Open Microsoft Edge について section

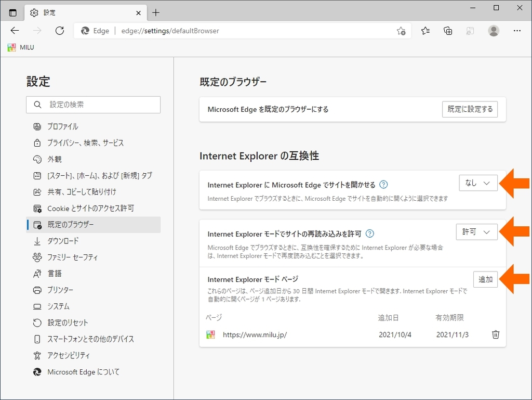click(x=94, y=372)
